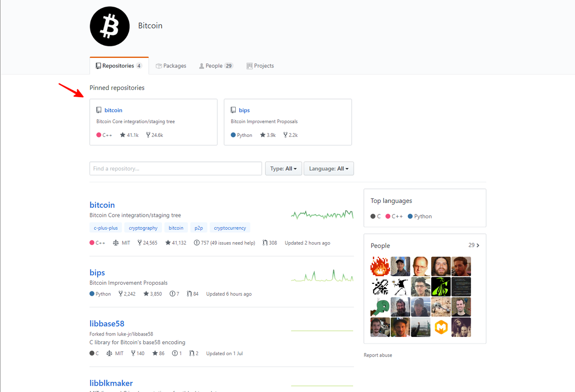Open bitcoin stargazers count 41,132
Image resolution: width=575 pixels, height=392 pixels.
[175, 243]
